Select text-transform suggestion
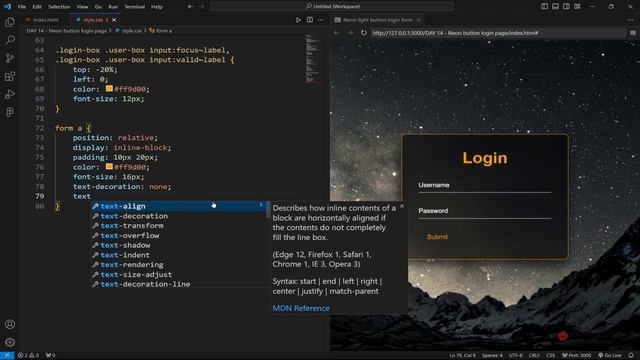The height and width of the screenshot is (360, 640). [178, 226]
